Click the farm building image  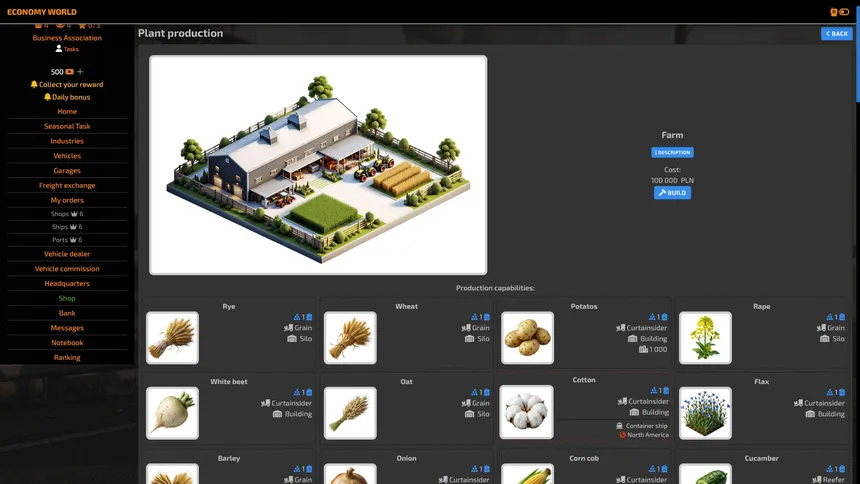[x=318, y=165]
